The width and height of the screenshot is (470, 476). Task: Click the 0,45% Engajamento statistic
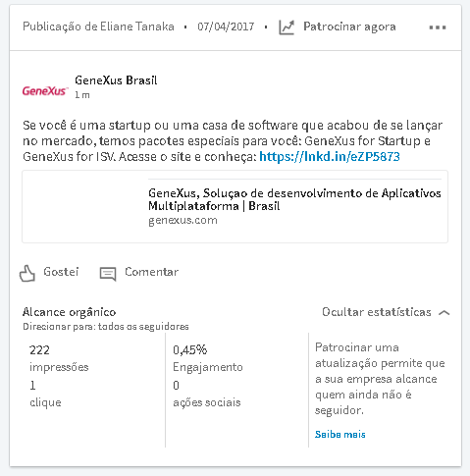pyautogui.click(x=208, y=358)
